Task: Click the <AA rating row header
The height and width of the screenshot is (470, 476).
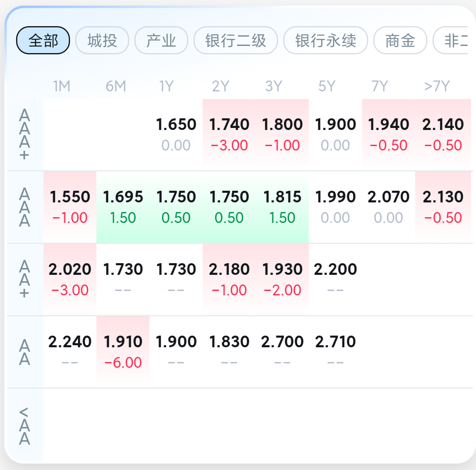Action: click(x=25, y=425)
